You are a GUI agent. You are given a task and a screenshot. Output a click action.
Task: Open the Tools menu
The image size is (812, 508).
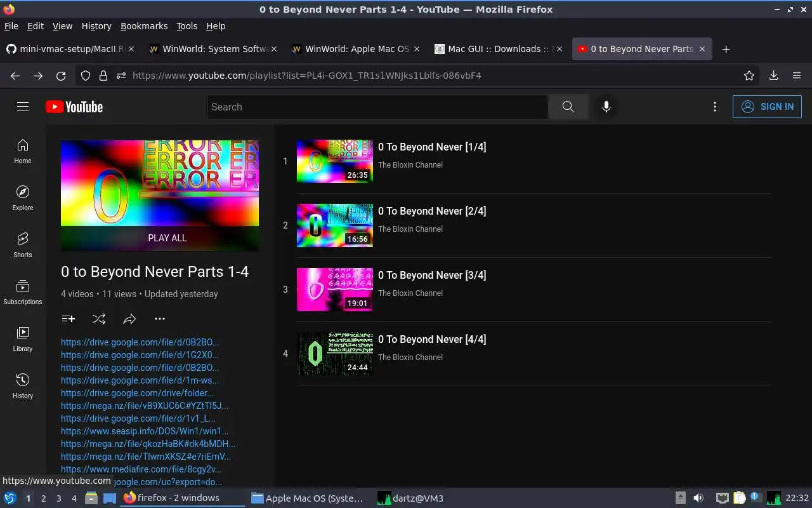187,26
